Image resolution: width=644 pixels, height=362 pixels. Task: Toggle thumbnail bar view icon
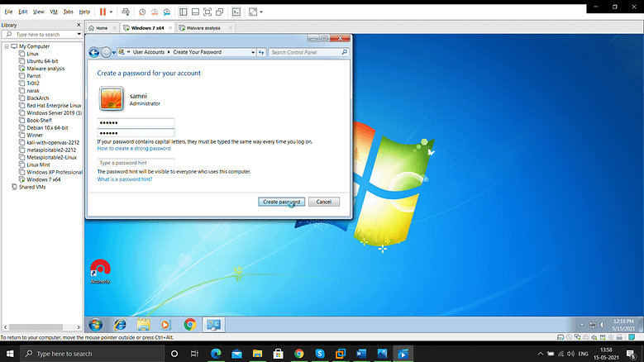[195, 12]
